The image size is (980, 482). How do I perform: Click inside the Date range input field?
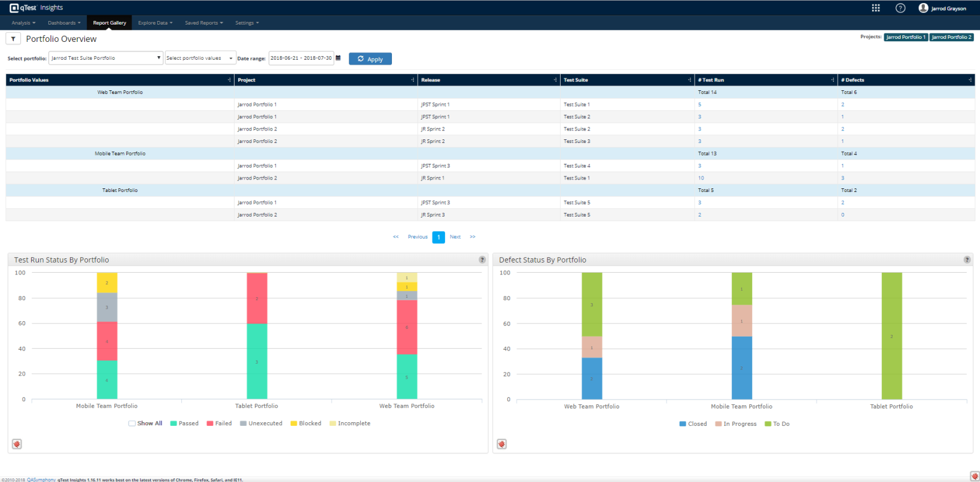pos(301,58)
